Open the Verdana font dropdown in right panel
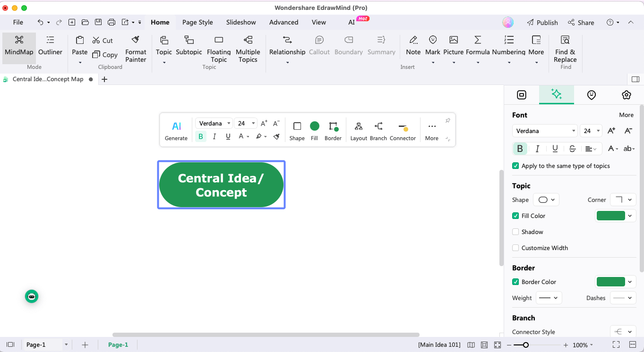The image size is (644, 352). (x=545, y=131)
